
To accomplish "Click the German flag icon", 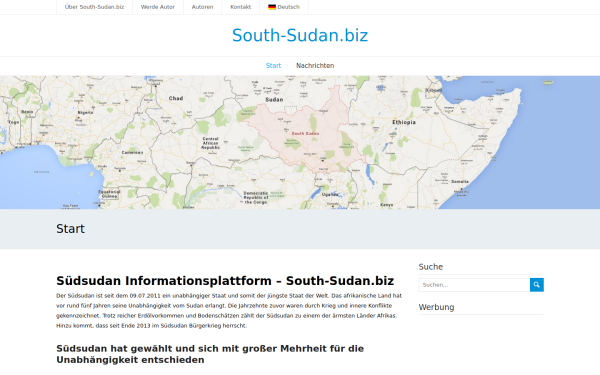I will [272, 7].
